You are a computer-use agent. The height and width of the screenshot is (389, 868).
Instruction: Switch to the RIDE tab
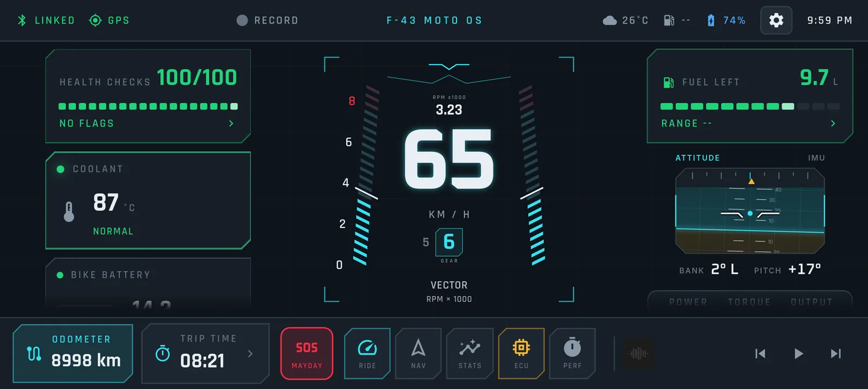pyautogui.click(x=367, y=354)
